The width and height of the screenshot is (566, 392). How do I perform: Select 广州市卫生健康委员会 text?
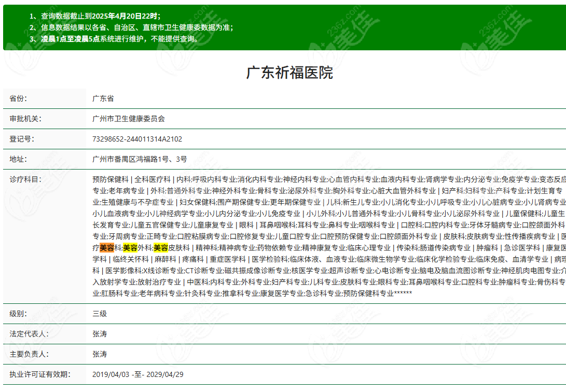pyautogui.click(x=129, y=119)
